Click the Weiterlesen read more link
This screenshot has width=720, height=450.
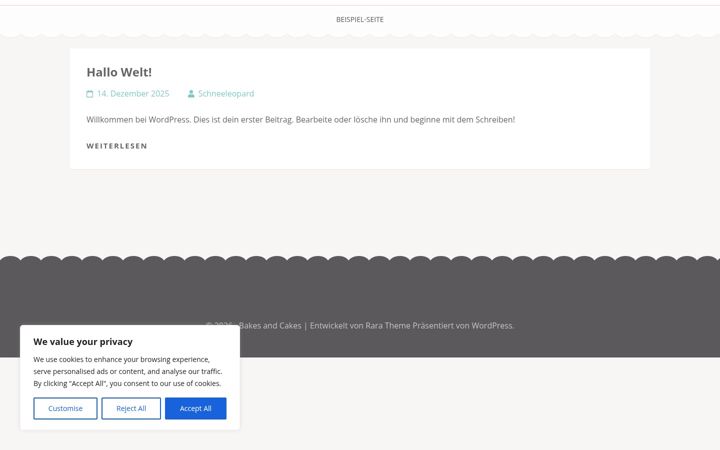pyautogui.click(x=117, y=146)
